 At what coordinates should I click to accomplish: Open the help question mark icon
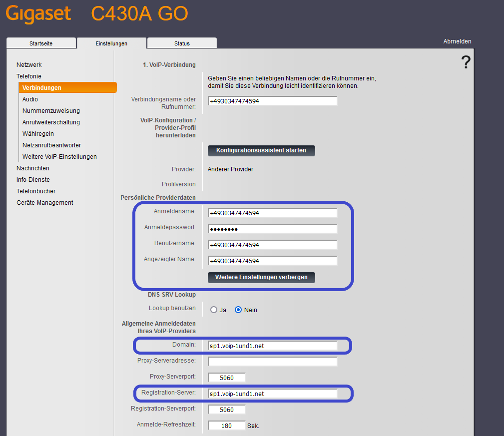click(x=466, y=62)
